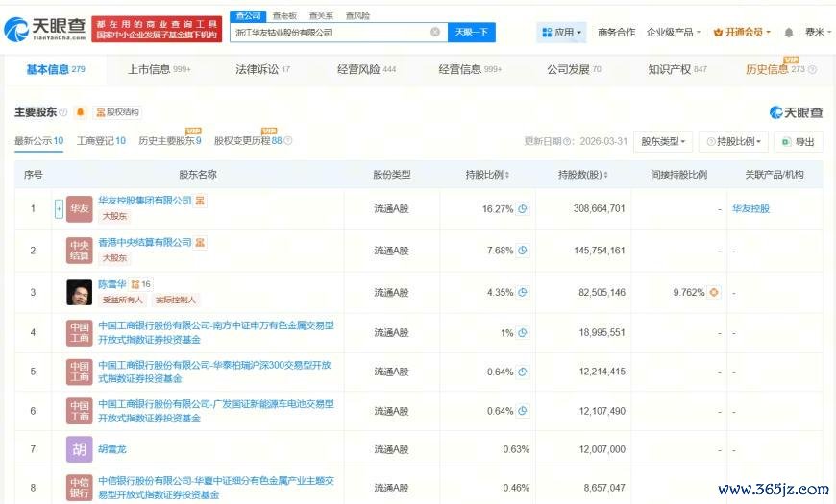Switch to the 法律诉讼 tab
Screen dimensions: 836x504
pyautogui.click(x=262, y=69)
